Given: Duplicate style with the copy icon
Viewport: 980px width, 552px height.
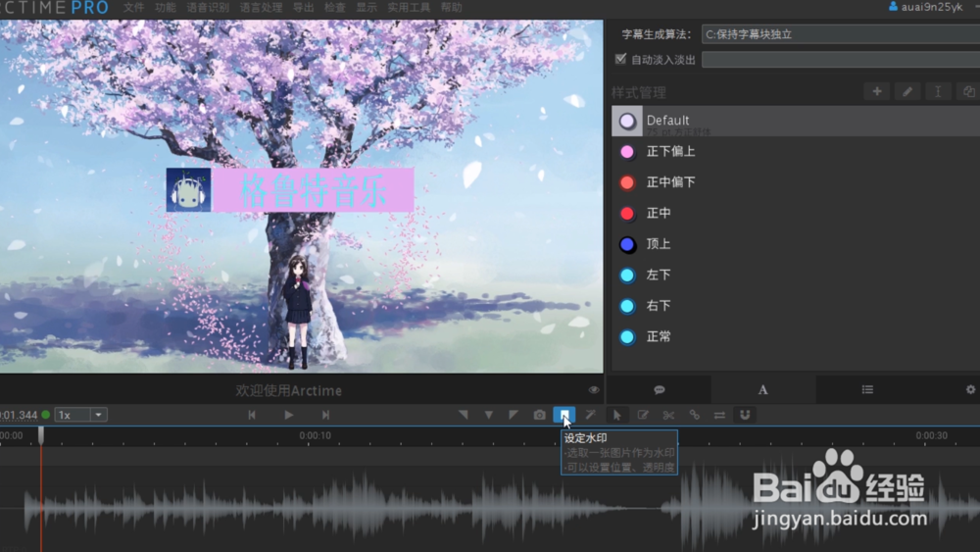Looking at the screenshot, I should (x=968, y=91).
